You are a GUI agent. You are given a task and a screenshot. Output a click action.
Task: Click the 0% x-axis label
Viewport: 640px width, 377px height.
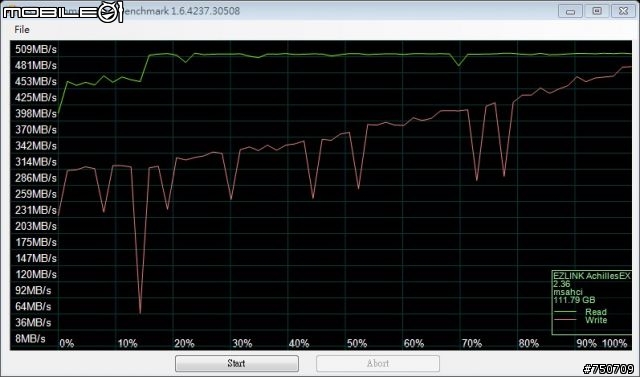(x=67, y=344)
